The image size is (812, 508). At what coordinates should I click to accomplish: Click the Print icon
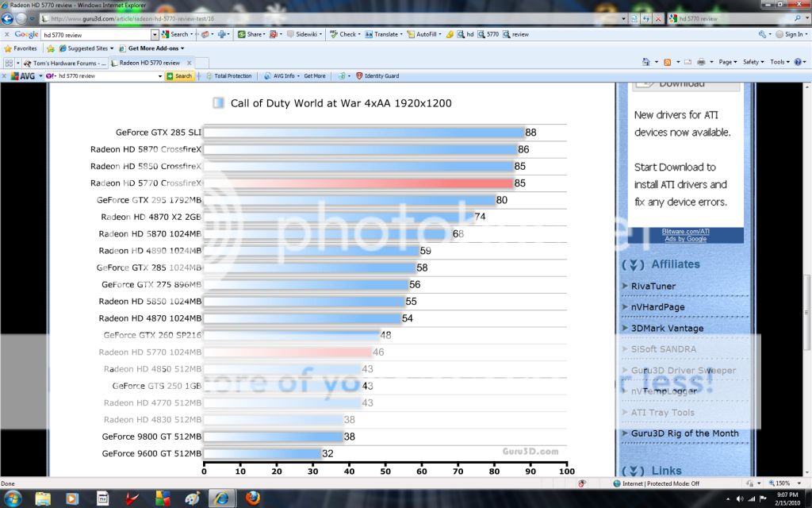click(701, 62)
